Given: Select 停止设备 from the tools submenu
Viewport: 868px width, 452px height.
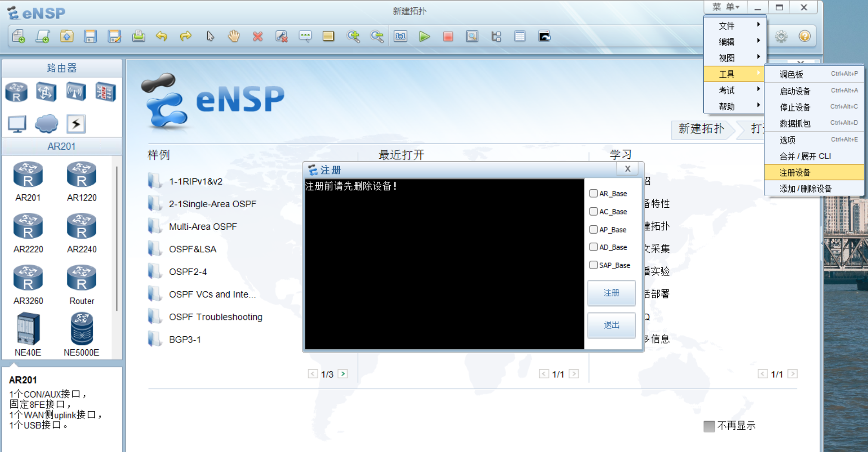Looking at the screenshot, I should (814, 107).
